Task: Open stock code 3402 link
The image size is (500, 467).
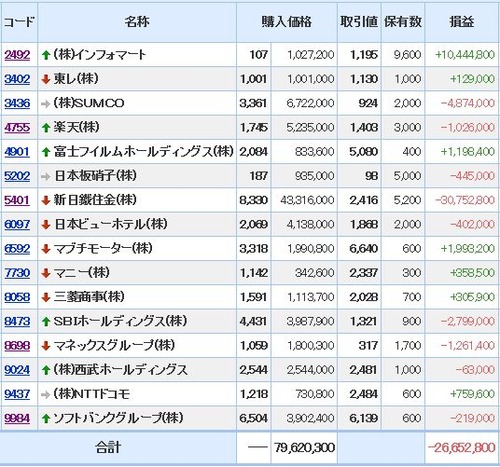Action: (17, 79)
